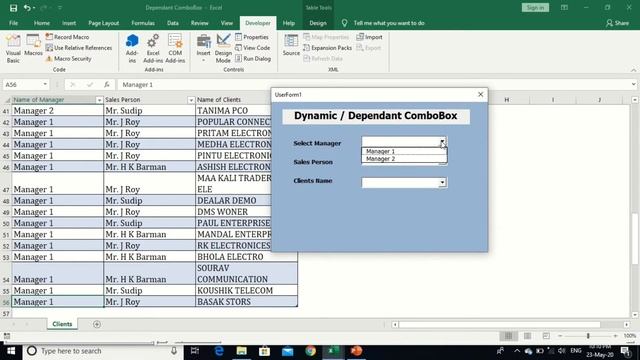Viewport: 640px width, 360px height.
Task: Open the Data tab
Action: 173,23
